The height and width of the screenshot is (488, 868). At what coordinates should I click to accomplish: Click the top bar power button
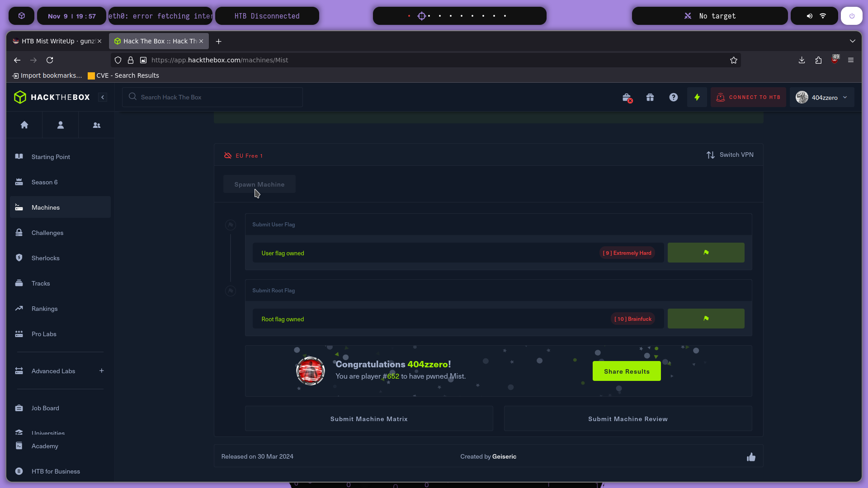coord(852,16)
